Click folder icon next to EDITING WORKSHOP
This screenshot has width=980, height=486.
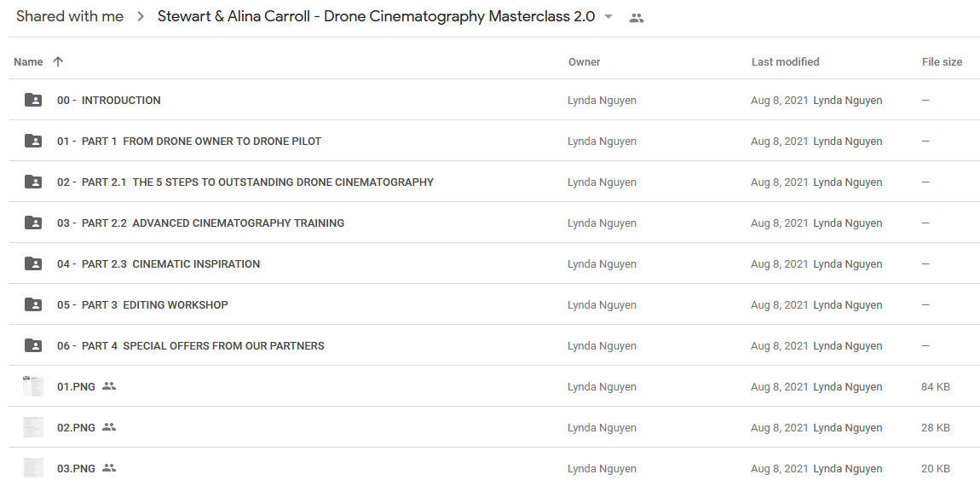tap(33, 304)
